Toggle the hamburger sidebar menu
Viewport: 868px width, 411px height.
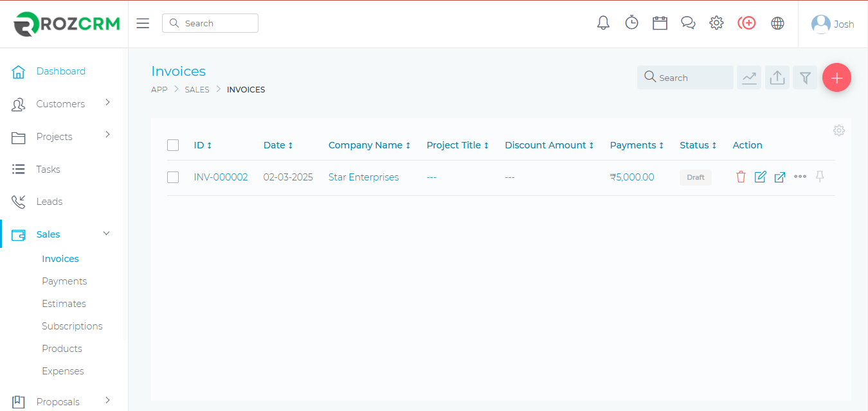[x=143, y=23]
